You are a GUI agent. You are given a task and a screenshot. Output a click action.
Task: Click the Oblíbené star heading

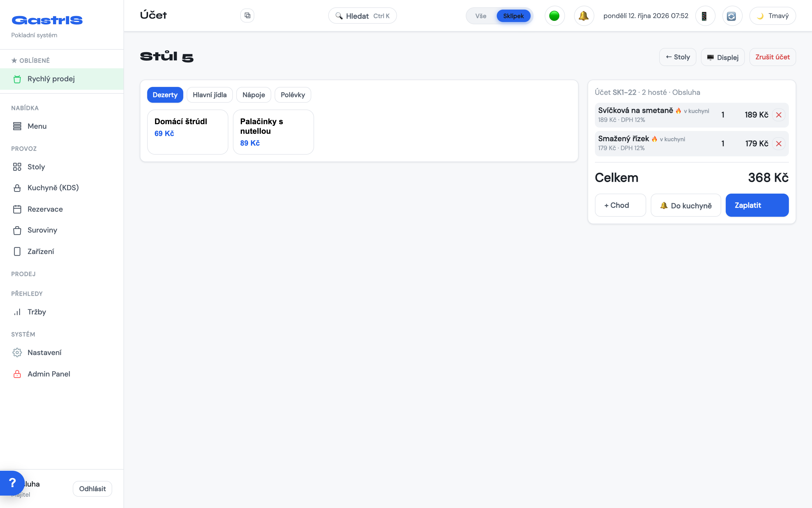(x=30, y=60)
